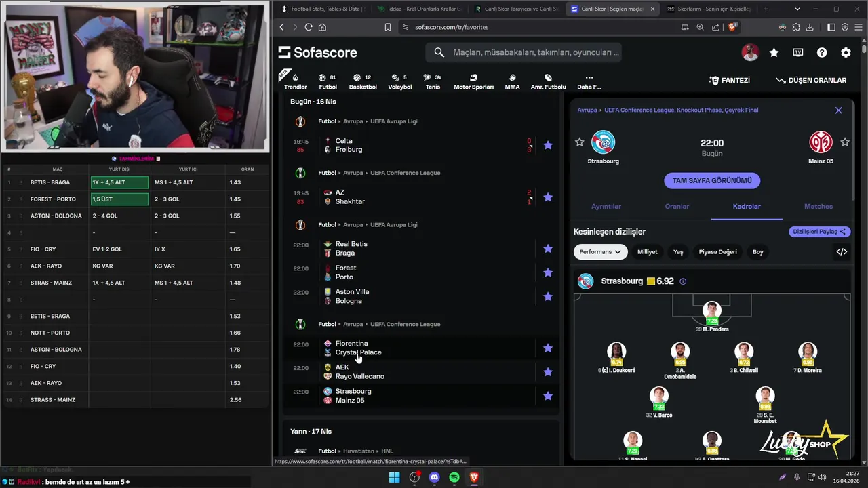Select the Boy filter chip
This screenshot has height=488, width=868.
pos(758,251)
